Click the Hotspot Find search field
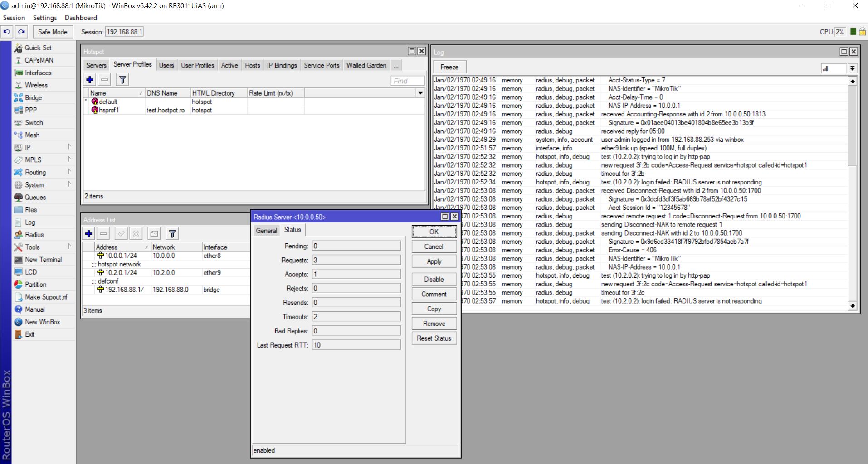Image resolution: width=868 pixels, height=464 pixels. click(x=407, y=81)
